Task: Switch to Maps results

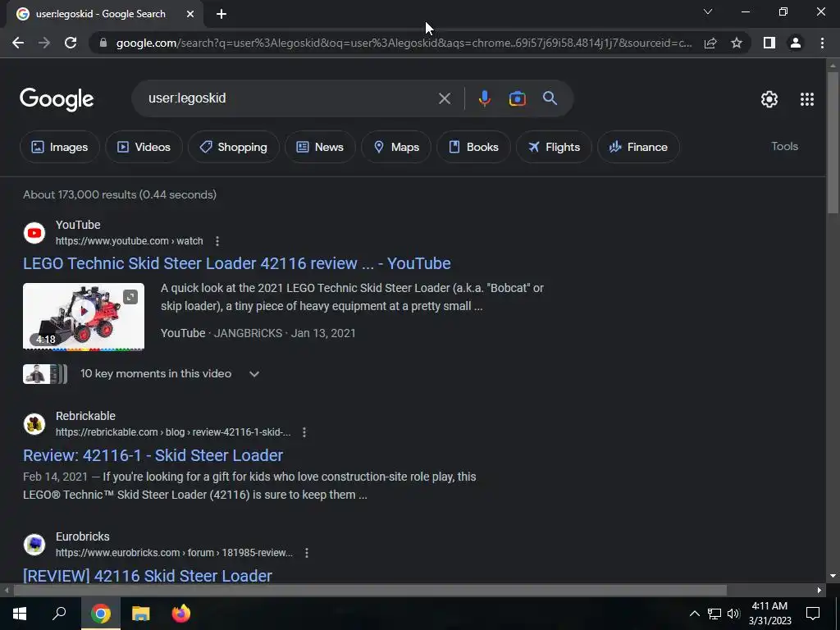Action: [396, 147]
